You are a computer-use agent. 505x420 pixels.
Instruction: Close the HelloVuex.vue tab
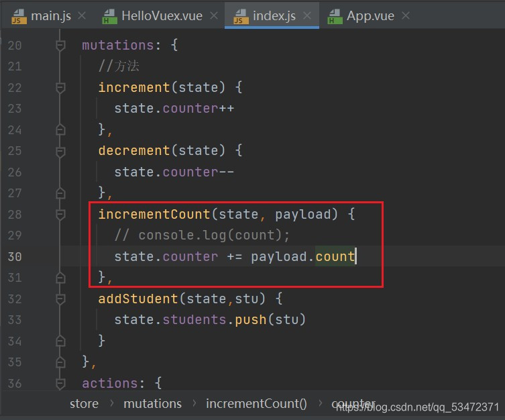pos(214,15)
